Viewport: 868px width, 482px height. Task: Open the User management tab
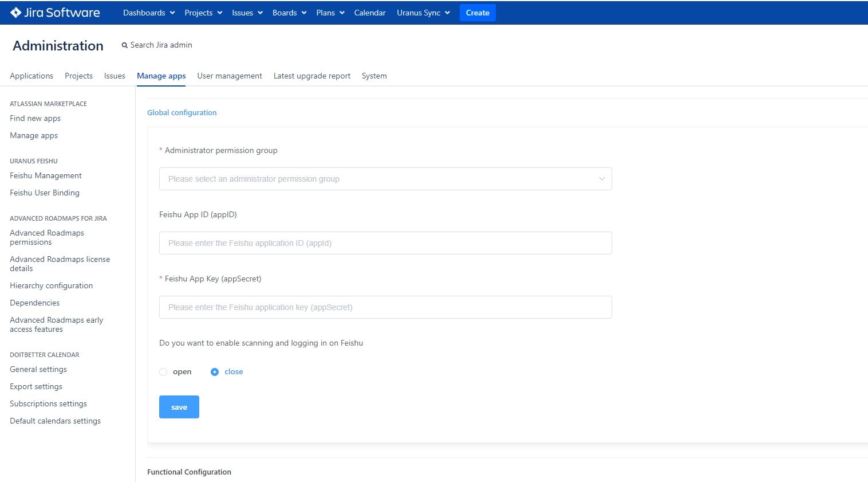click(230, 76)
